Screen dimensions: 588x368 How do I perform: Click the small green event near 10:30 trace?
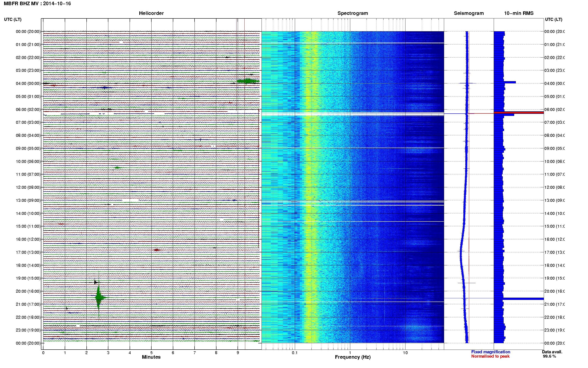(118, 168)
